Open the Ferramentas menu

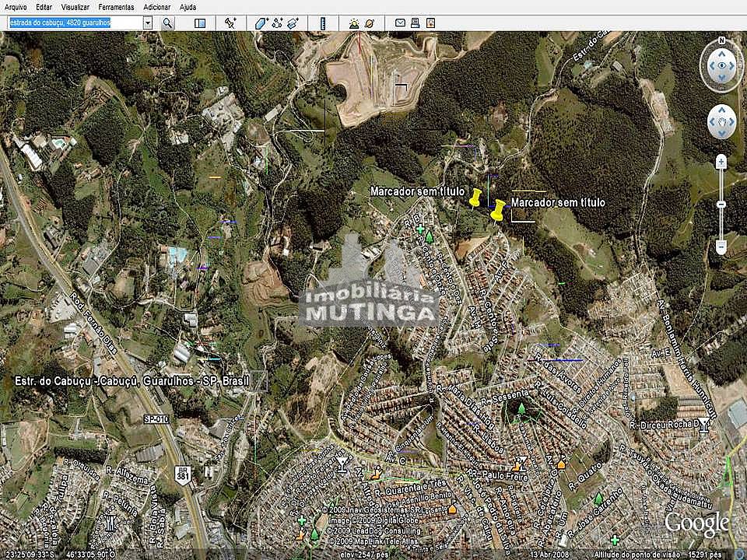116,7
